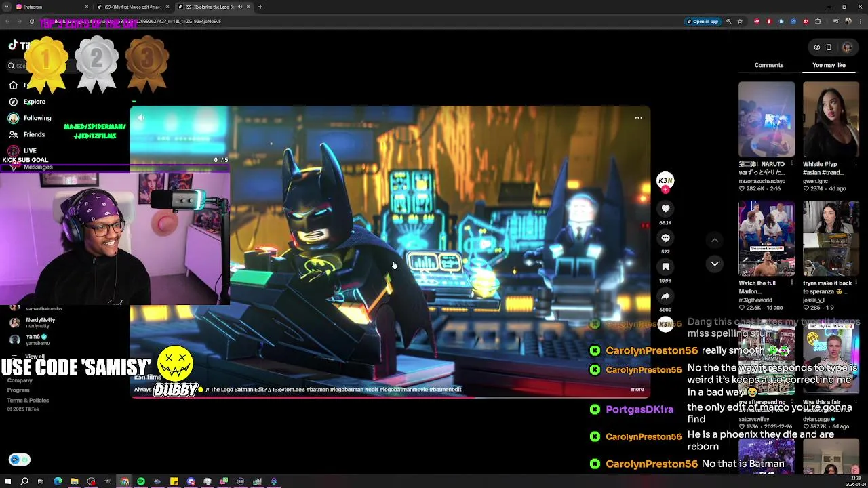Image resolution: width=868 pixels, height=488 pixels.
Task: Open Spotify from the taskbar
Action: coord(141,481)
